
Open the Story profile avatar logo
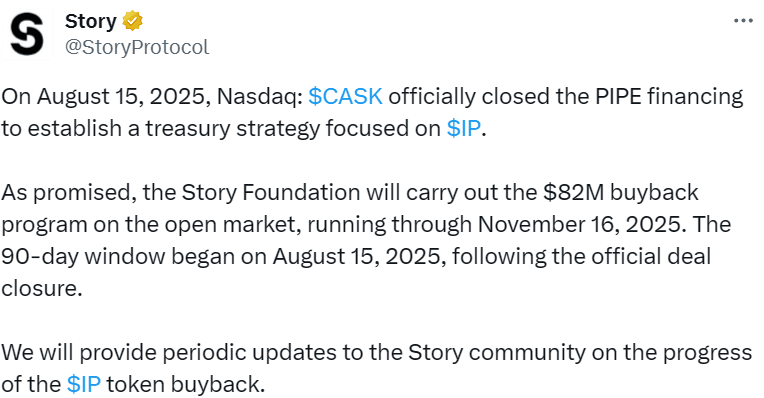point(27,34)
